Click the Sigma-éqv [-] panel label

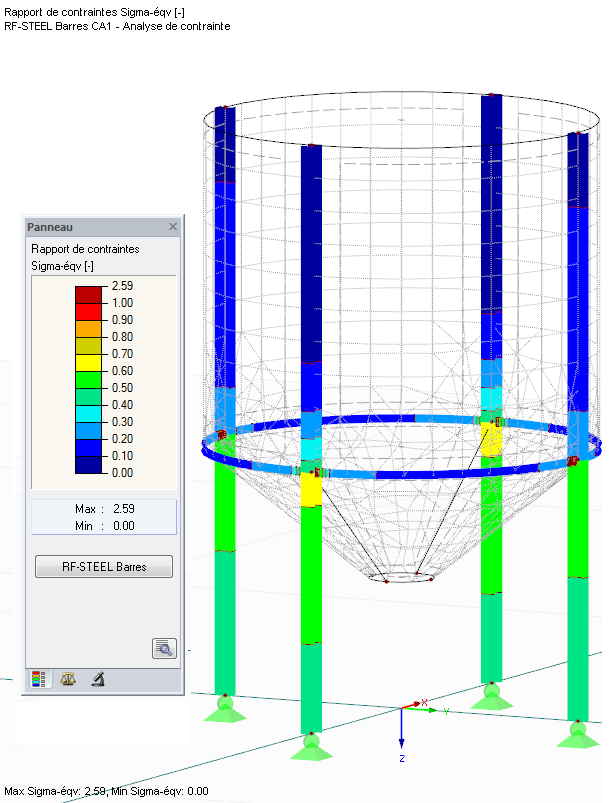pos(62,266)
